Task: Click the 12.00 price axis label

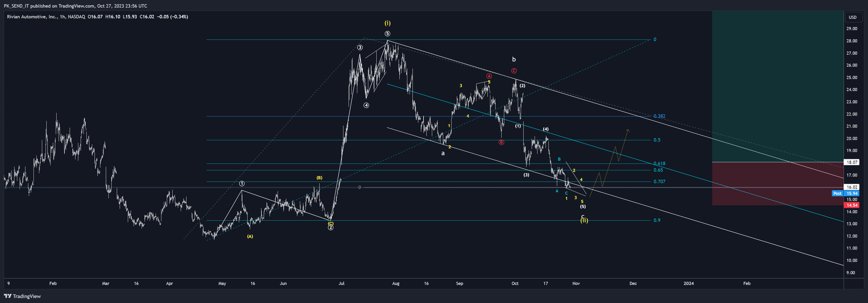Action: click(852, 236)
